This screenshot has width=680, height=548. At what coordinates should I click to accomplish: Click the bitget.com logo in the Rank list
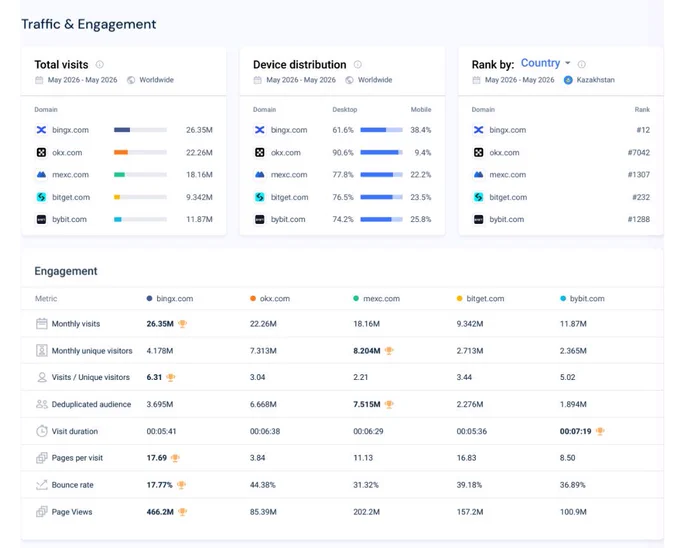click(x=478, y=197)
